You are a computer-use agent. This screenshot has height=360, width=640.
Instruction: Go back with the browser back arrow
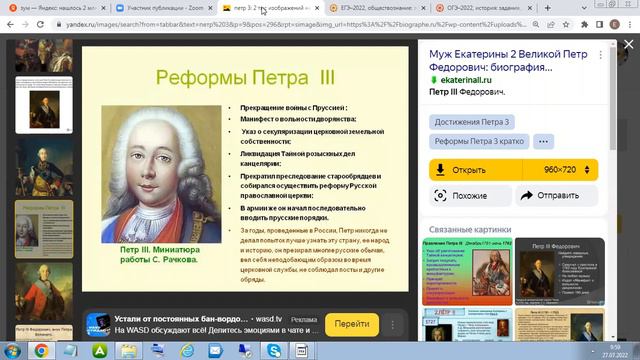tap(10, 24)
